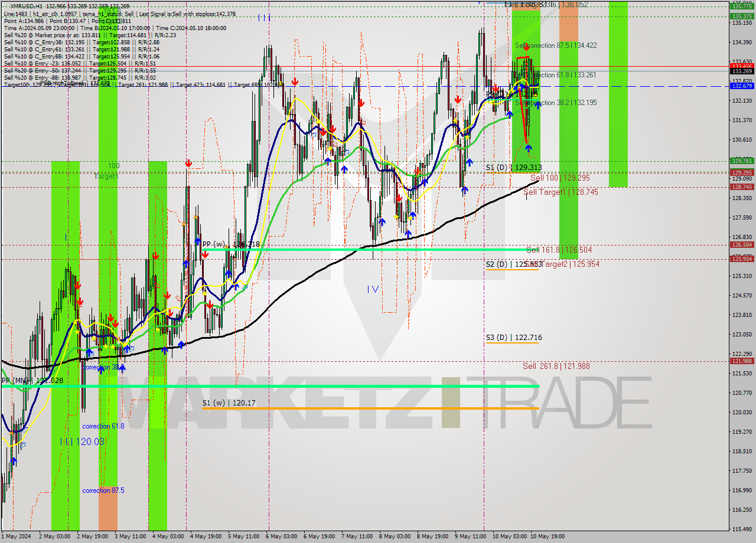
Task: Click the 127.590 price axis value
Action: point(742,217)
